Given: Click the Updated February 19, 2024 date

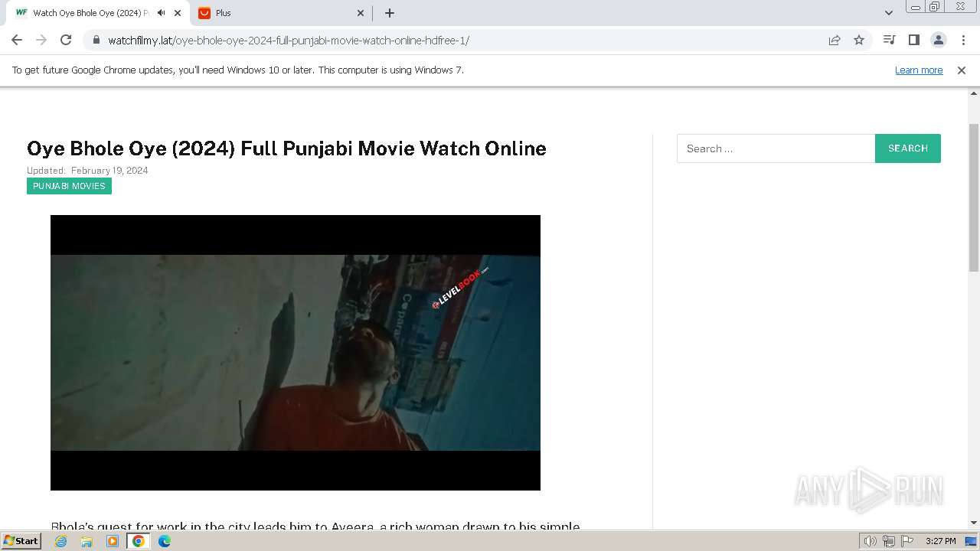Looking at the screenshot, I should (x=87, y=171).
